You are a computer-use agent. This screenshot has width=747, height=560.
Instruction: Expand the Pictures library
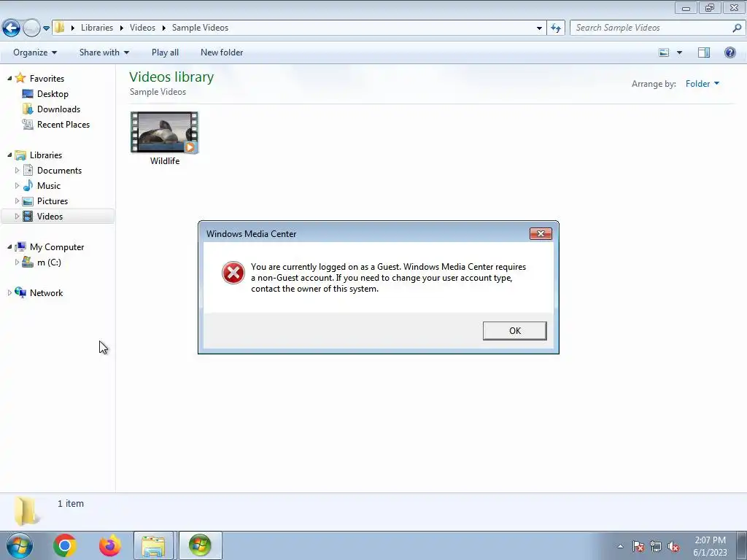point(18,201)
